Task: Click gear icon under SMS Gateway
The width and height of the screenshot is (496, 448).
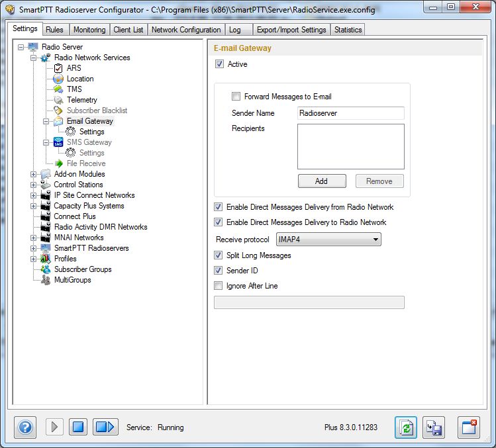Action: point(71,153)
